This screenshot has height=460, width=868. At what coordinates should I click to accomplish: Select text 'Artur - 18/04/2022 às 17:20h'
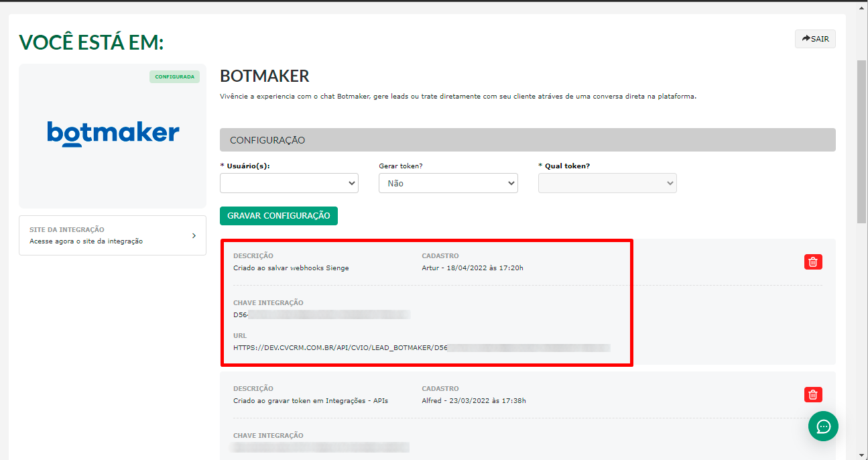(473, 268)
